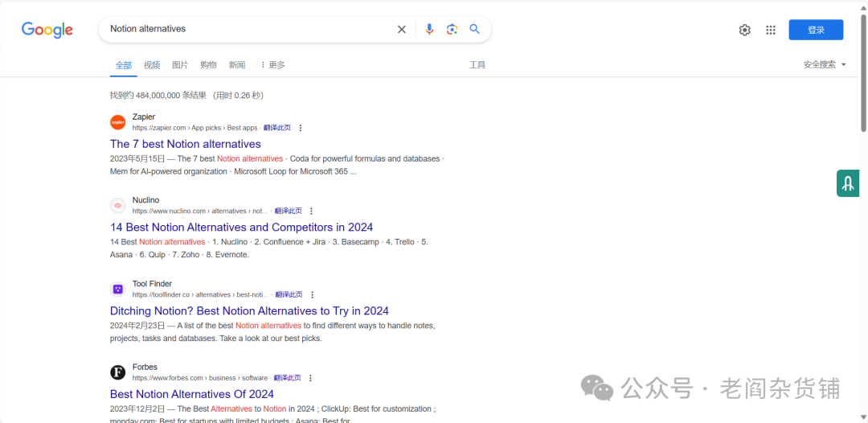The image size is (868, 423).
Task: Select the 全部 tab
Action: (124, 65)
